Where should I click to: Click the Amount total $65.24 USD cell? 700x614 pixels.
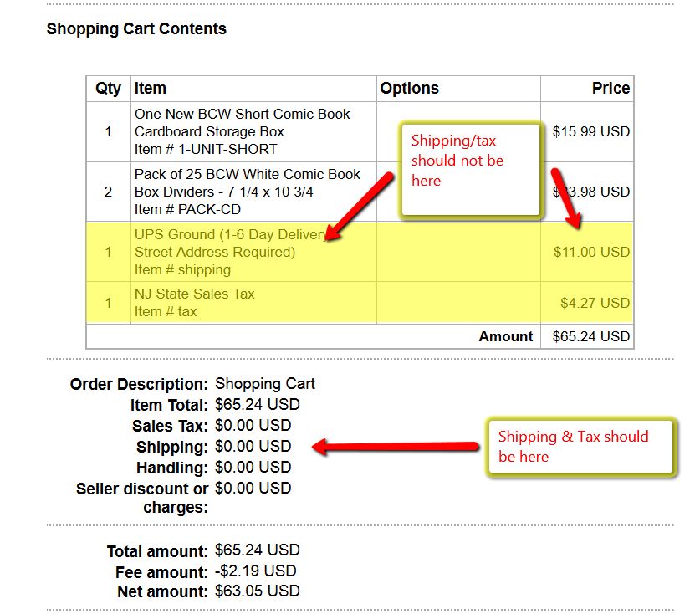point(590,336)
